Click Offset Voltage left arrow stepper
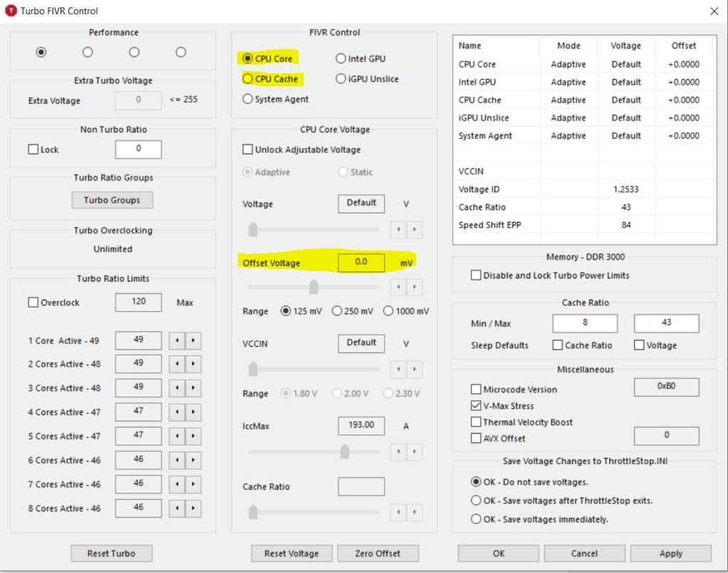 398,287
